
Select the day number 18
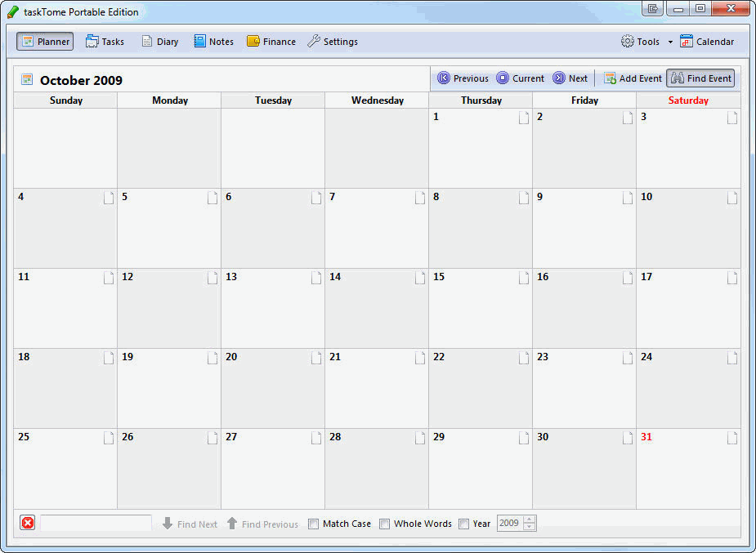[24, 357]
